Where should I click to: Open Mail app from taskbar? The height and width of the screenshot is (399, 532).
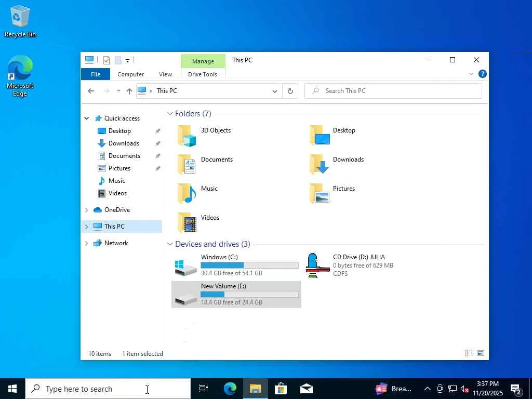[x=307, y=389]
